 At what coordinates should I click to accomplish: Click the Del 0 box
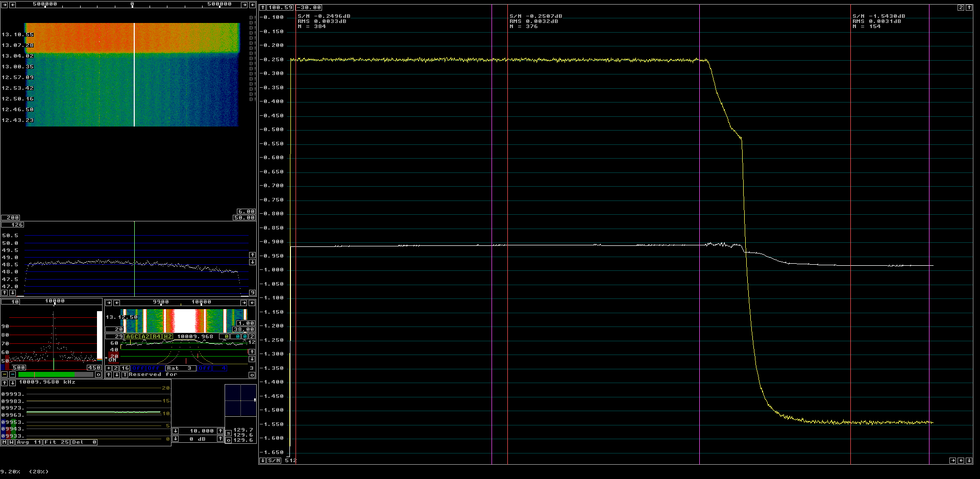tap(84, 442)
